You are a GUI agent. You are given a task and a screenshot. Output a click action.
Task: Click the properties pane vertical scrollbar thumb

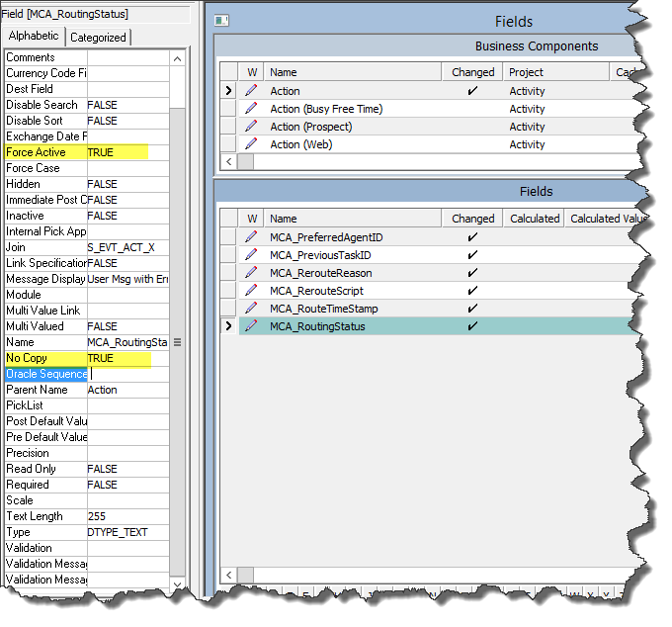(177, 342)
